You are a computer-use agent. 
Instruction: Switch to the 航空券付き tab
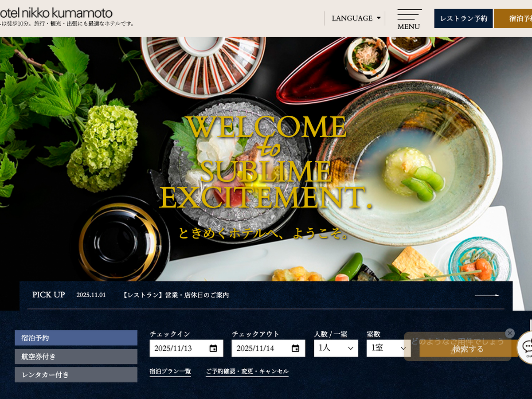click(76, 356)
